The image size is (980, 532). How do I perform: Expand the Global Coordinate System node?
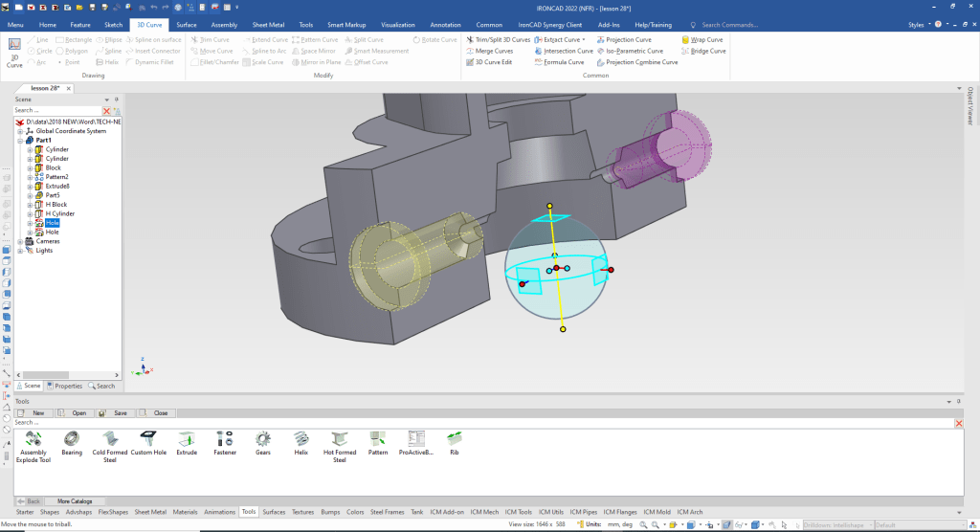coord(19,131)
